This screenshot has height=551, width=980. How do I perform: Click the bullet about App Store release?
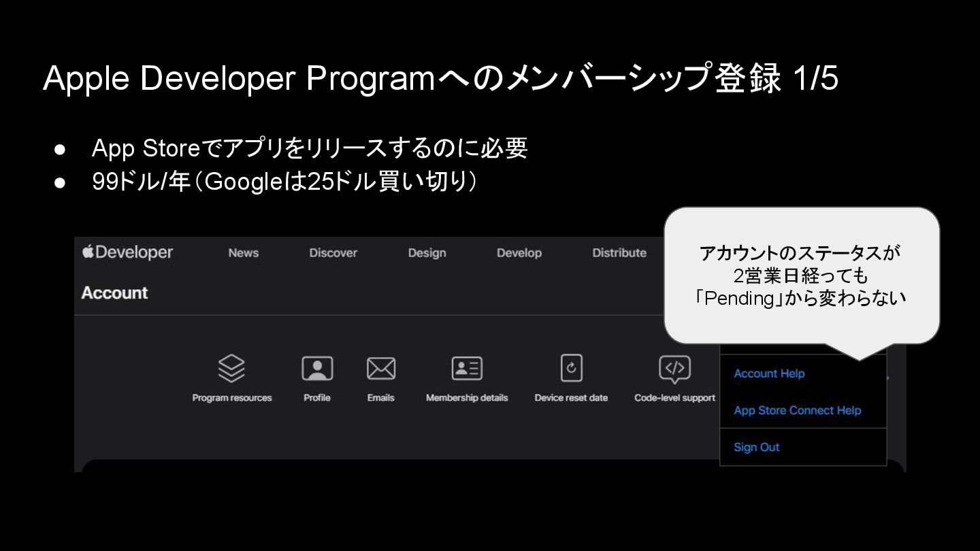click(x=310, y=148)
